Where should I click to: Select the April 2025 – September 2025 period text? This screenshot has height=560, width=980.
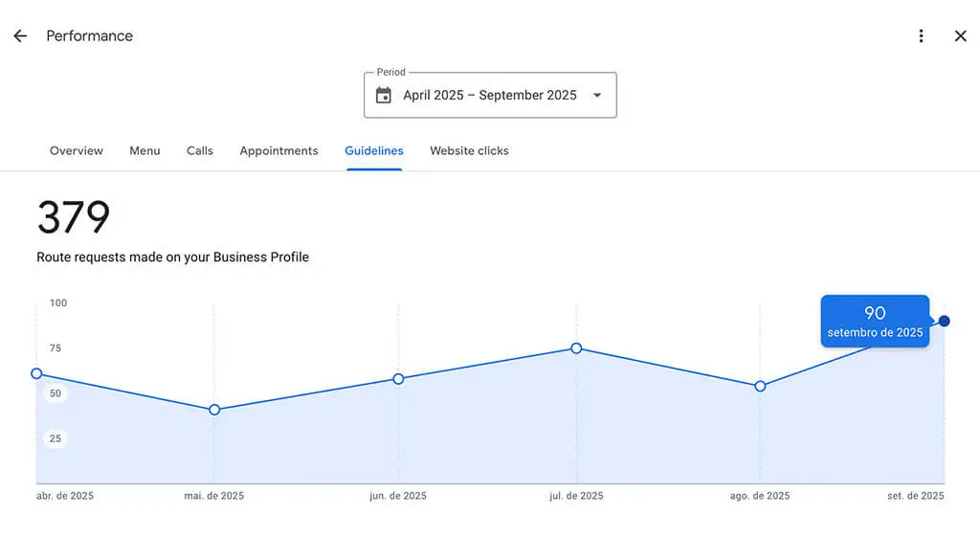coord(489,96)
